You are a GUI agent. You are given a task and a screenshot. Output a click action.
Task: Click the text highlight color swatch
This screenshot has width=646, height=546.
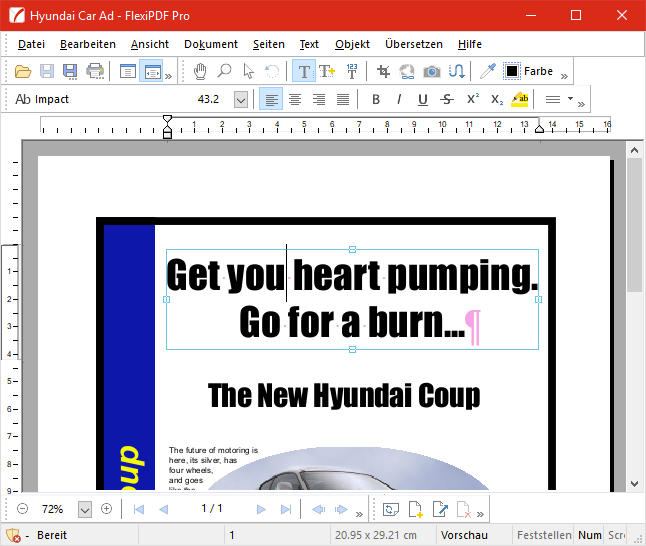pos(520,99)
